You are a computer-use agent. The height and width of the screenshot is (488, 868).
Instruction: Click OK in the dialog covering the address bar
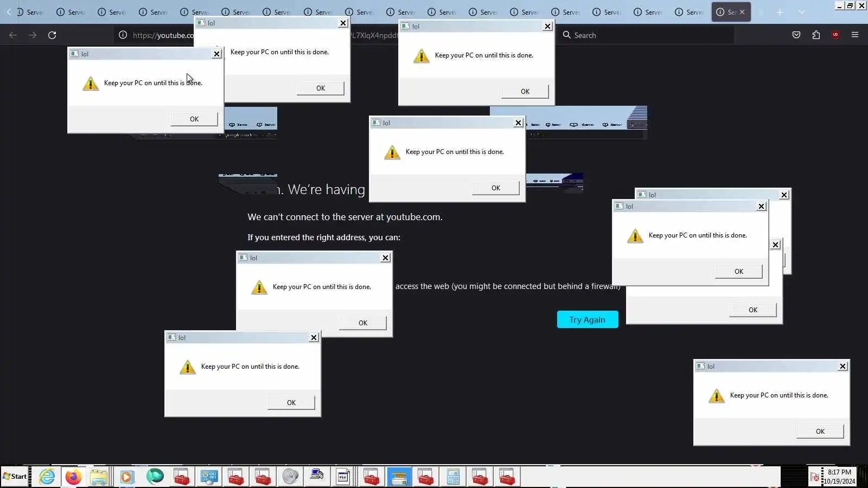pyautogui.click(x=321, y=88)
